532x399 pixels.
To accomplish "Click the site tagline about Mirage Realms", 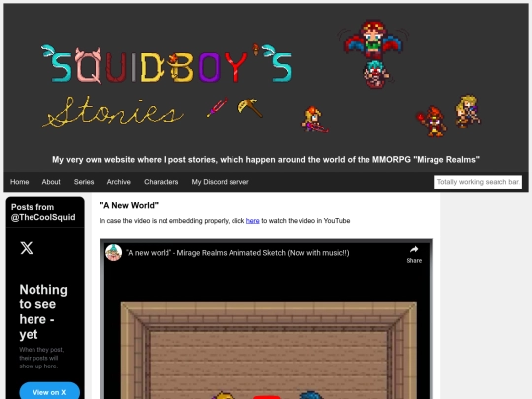I will pos(266,160).
